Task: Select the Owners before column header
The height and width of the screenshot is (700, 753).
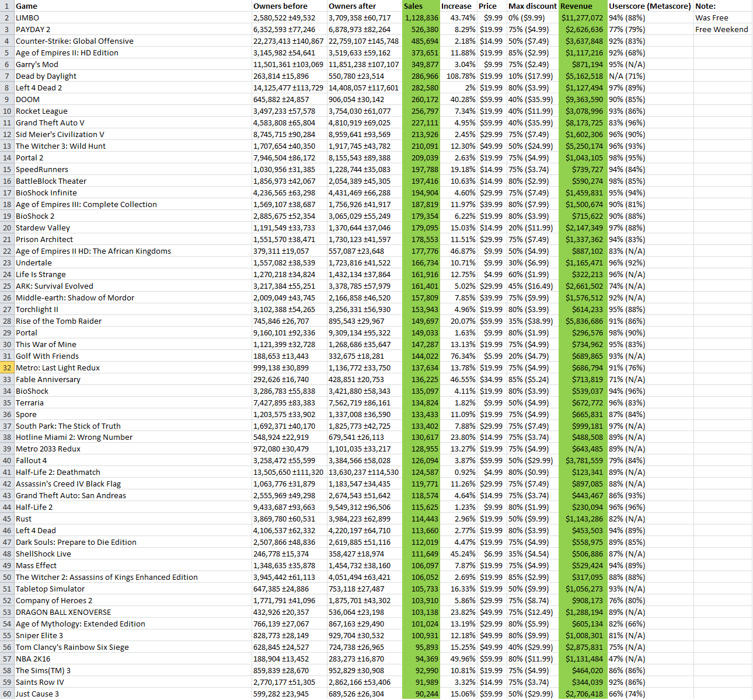Action: click(x=274, y=6)
